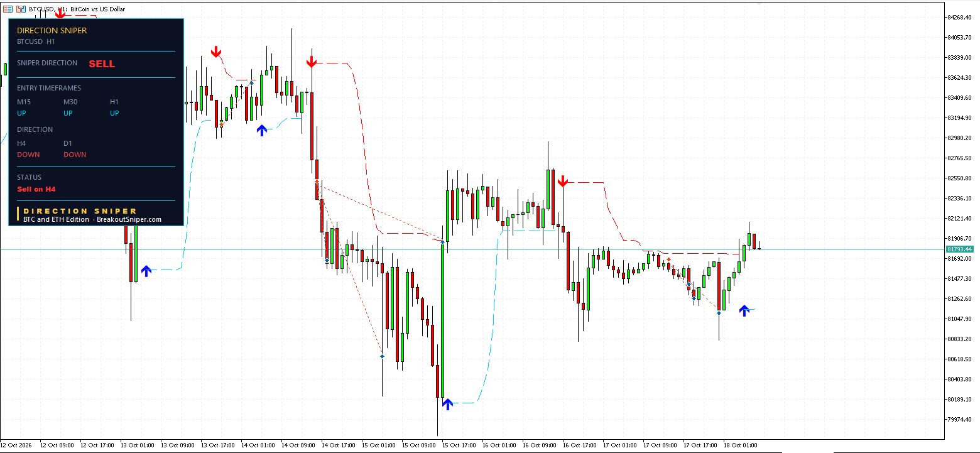Click the blue buy arrow near 14 Oct 01:00
Screen dimensions: 980x453
pyautogui.click(x=262, y=130)
